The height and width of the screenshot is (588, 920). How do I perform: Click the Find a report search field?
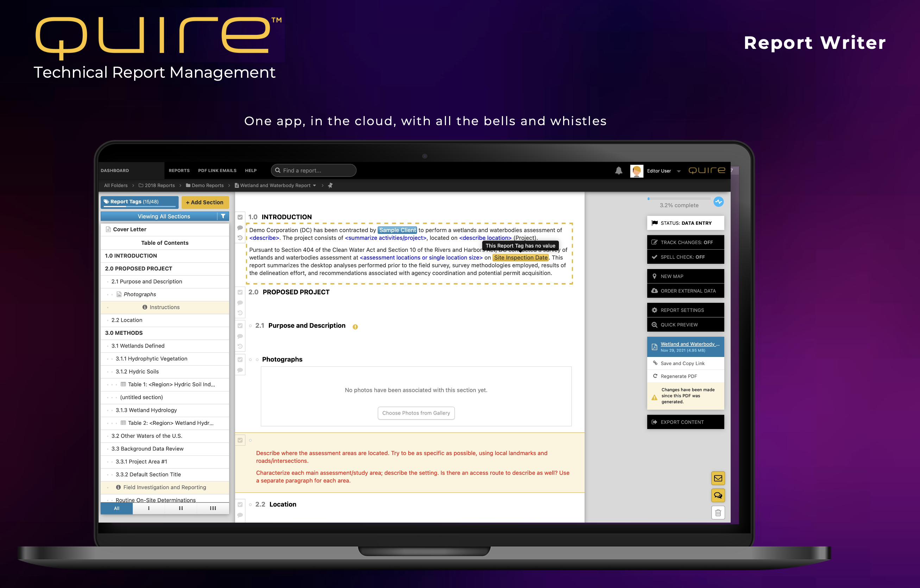[313, 171]
